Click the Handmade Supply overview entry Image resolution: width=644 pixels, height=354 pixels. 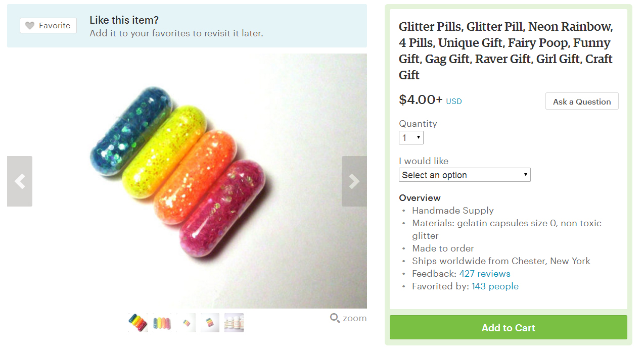pyautogui.click(x=452, y=210)
